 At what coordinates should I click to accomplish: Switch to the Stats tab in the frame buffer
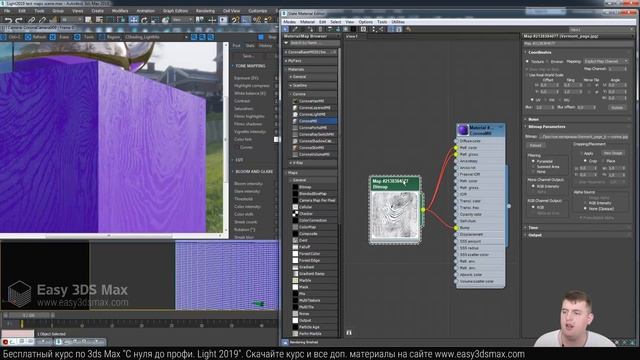point(250,46)
